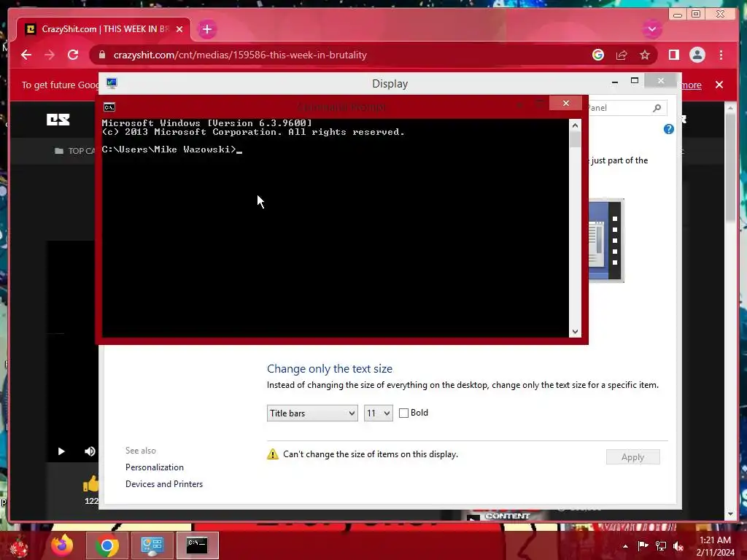This screenshot has width=747, height=560.
Task: Click warning icon beside size message
Action: pyautogui.click(x=273, y=454)
